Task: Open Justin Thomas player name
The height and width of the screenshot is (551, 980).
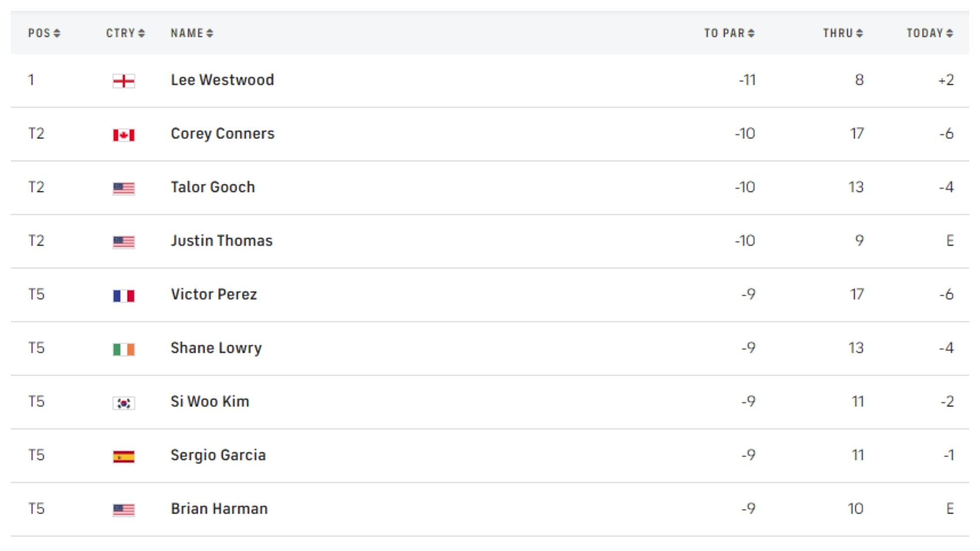Action: (222, 241)
